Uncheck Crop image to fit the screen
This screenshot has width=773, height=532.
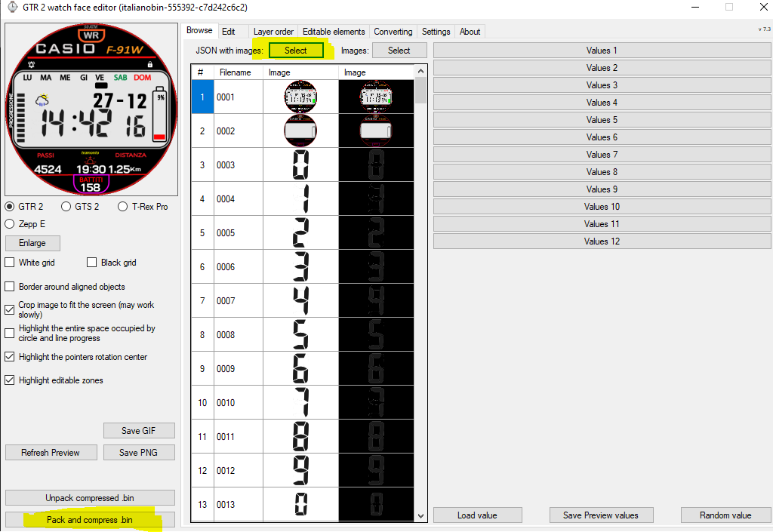point(9,309)
